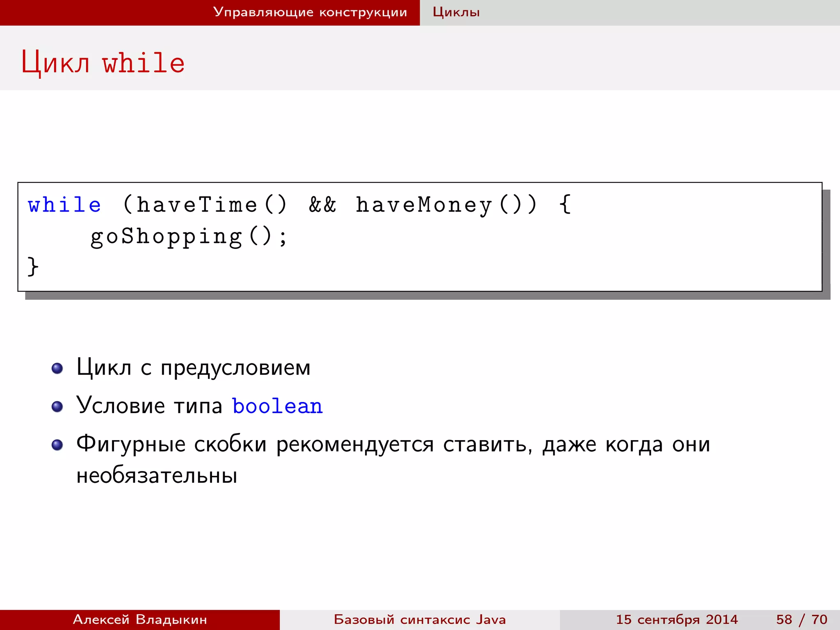Select the 'Циклы' subsection in the header
Screen dimensions: 840x630
pos(456,12)
